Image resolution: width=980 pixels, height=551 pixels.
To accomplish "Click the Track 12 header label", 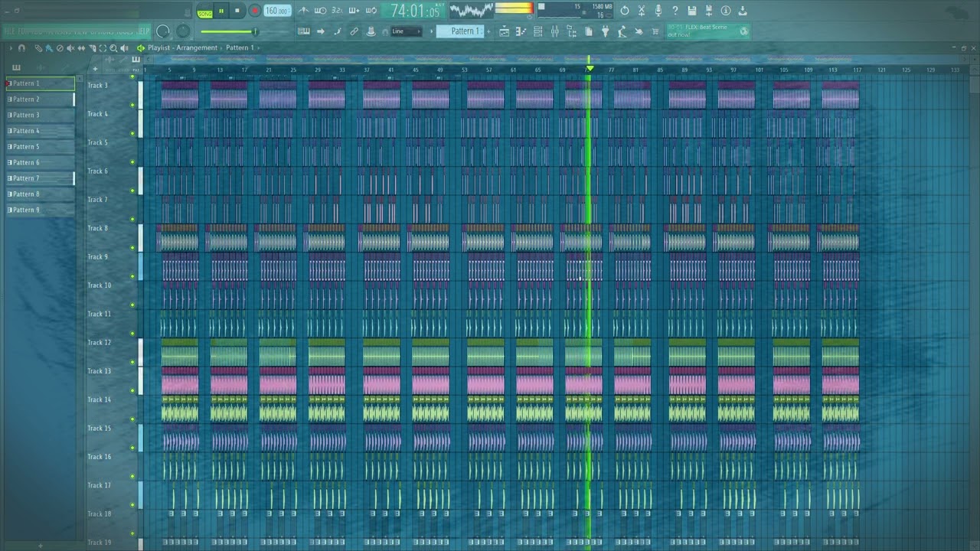I will [x=99, y=343].
